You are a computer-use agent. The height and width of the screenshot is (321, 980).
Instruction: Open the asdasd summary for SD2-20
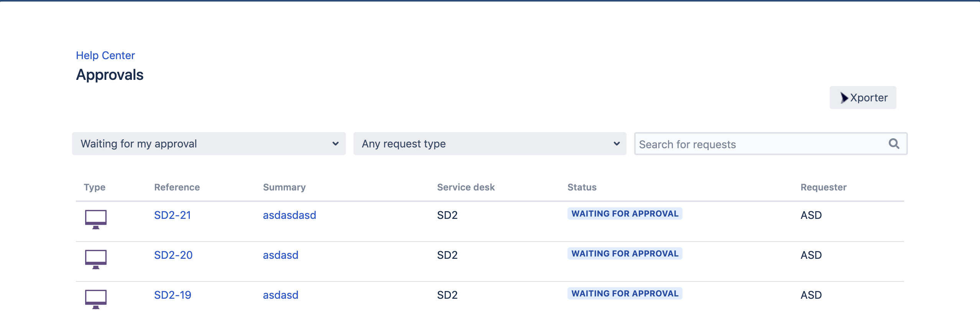(x=281, y=255)
